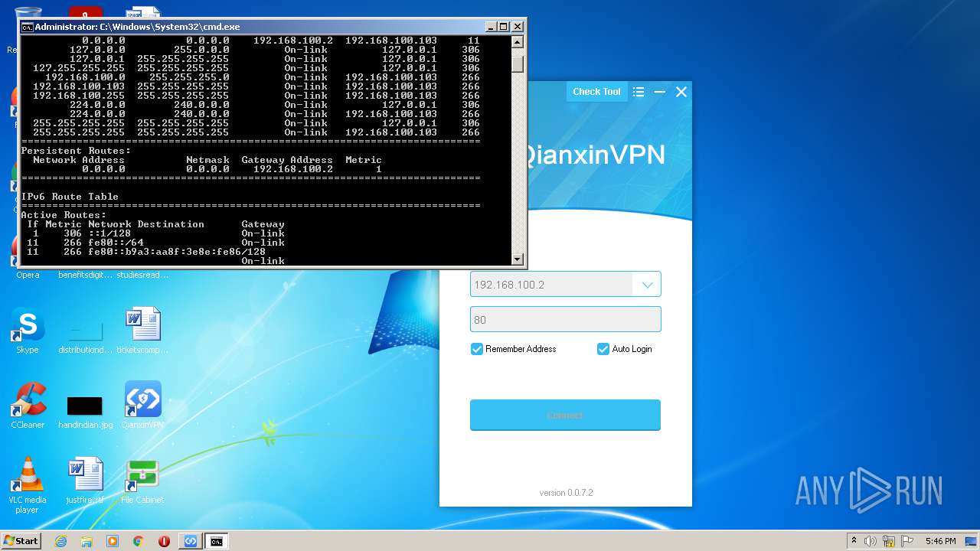Select the benefitsdigit desktop file label

[85, 275]
